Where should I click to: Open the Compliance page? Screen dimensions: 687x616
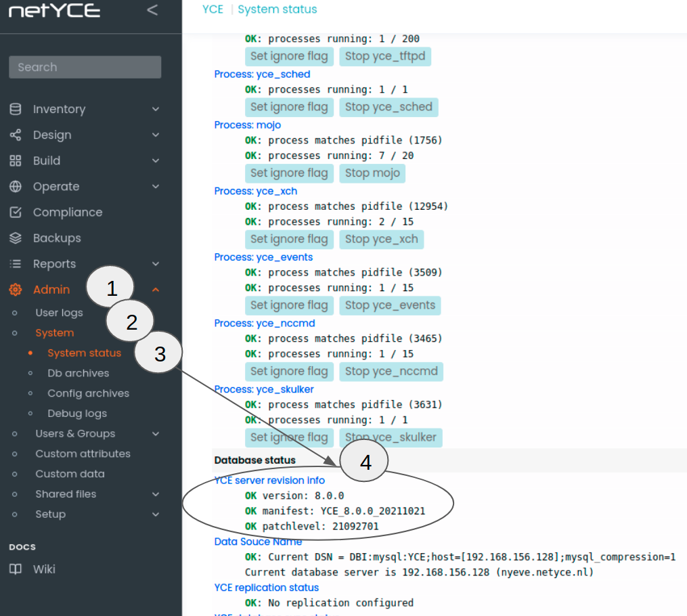(x=68, y=213)
